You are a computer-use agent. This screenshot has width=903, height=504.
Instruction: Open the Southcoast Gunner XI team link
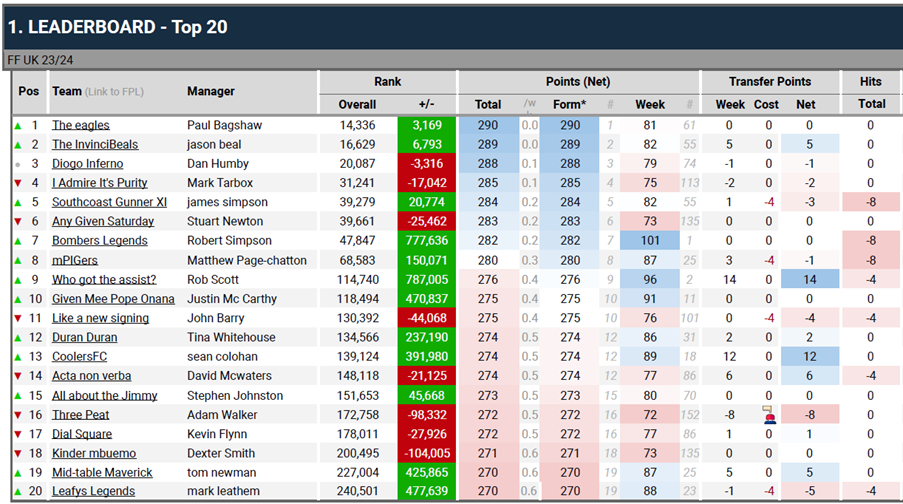coord(109,202)
